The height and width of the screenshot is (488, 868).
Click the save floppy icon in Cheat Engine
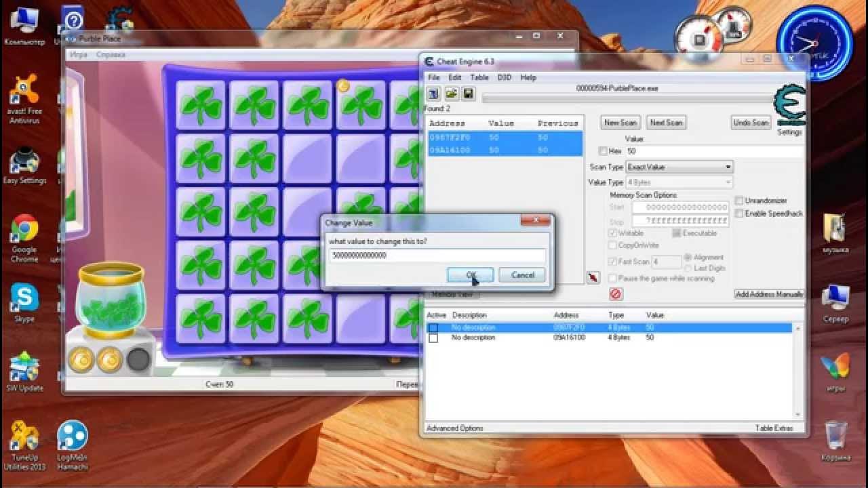(x=469, y=94)
